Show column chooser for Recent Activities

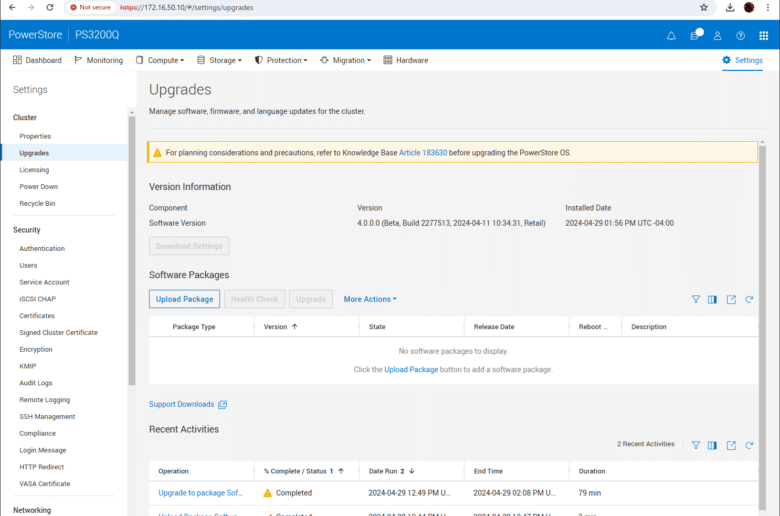tap(712, 445)
